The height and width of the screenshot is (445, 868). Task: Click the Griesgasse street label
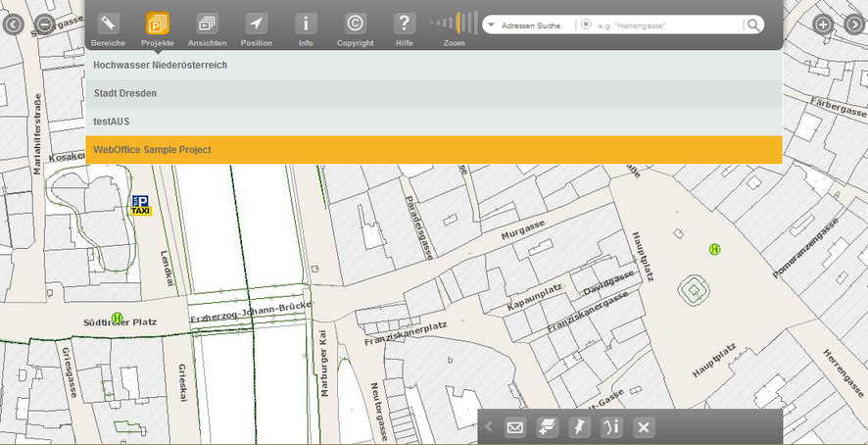(70, 373)
